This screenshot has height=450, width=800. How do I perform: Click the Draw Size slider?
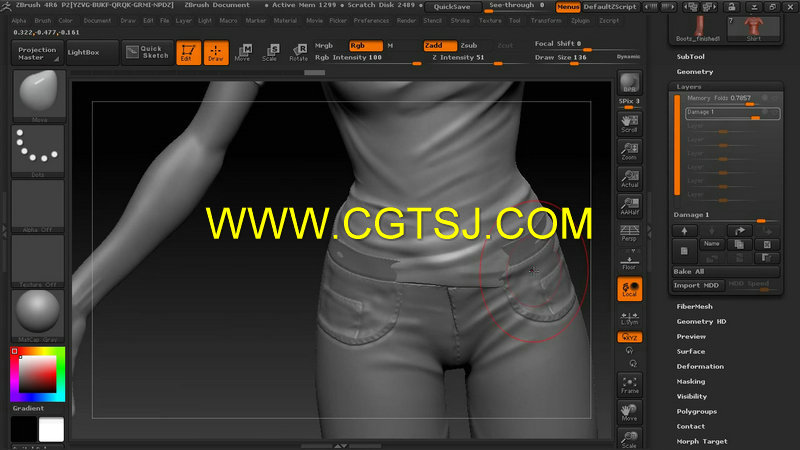571,58
